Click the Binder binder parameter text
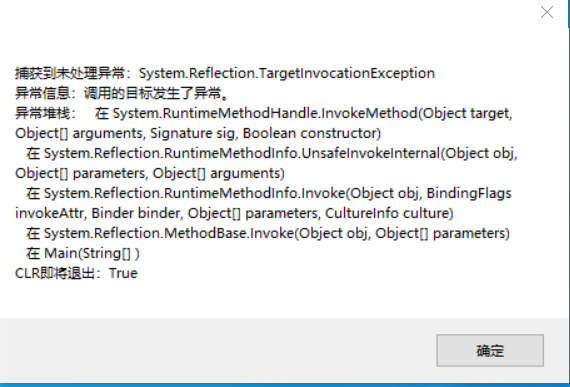The width and height of the screenshot is (570, 387). click(x=137, y=213)
